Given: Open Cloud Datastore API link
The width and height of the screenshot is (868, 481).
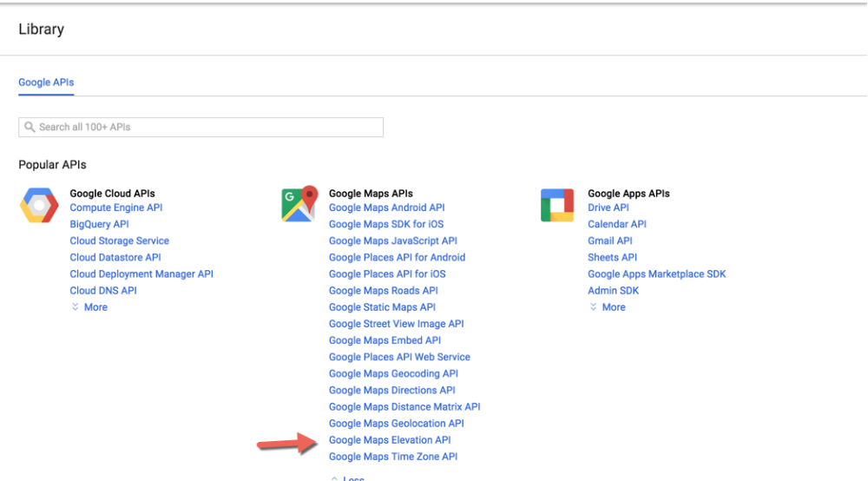Looking at the screenshot, I should point(115,257).
